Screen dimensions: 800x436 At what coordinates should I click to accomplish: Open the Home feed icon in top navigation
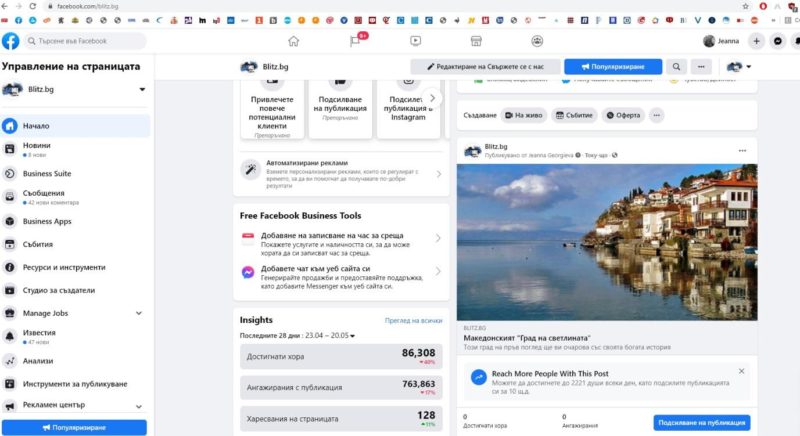click(293, 41)
